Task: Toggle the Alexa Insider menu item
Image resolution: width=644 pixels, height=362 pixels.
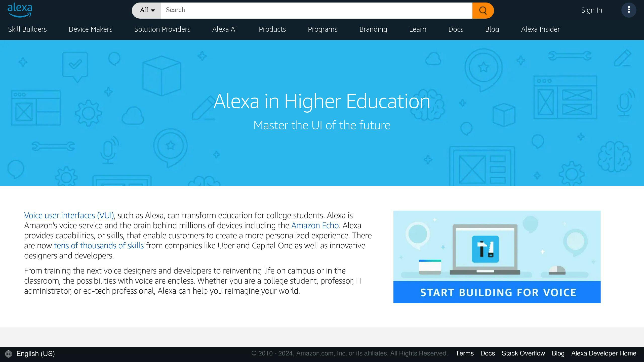Action: 541,29
